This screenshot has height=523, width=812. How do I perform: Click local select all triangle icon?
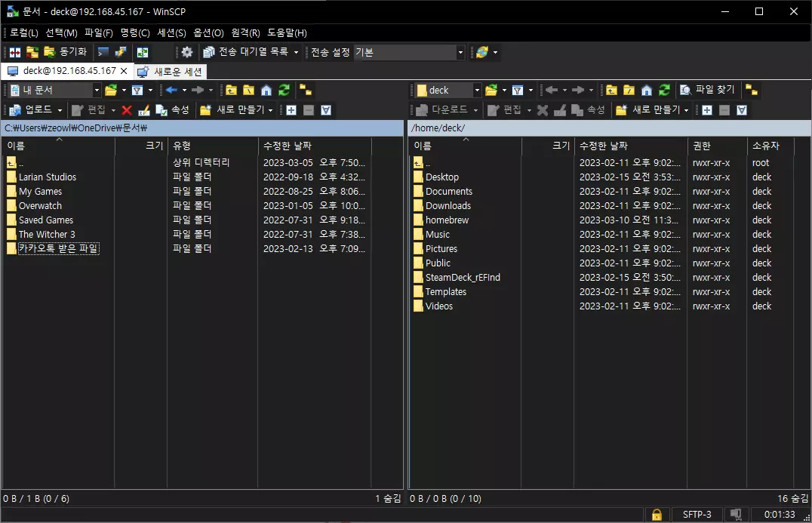[326, 110]
